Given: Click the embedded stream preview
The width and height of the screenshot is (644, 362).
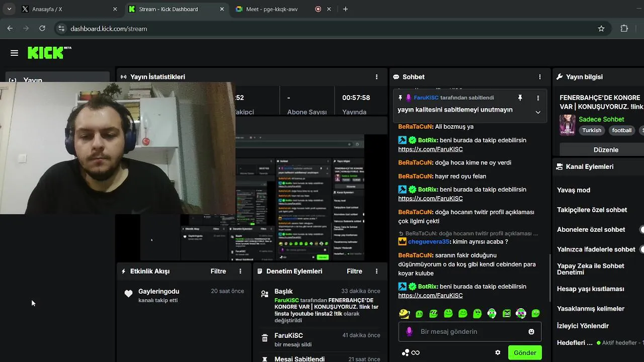Looking at the screenshot, I should pyautogui.click(x=300, y=198).
